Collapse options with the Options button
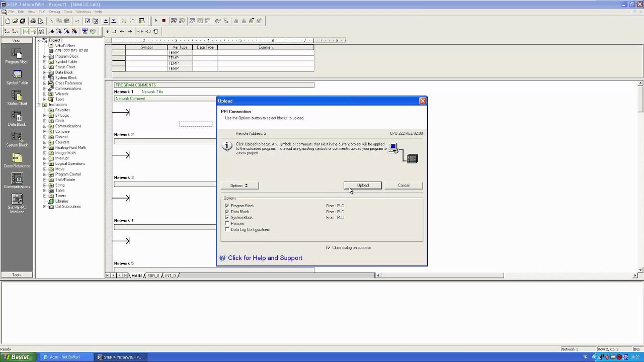The height and width of the screenshot is (362, 644). coord(239,186)
